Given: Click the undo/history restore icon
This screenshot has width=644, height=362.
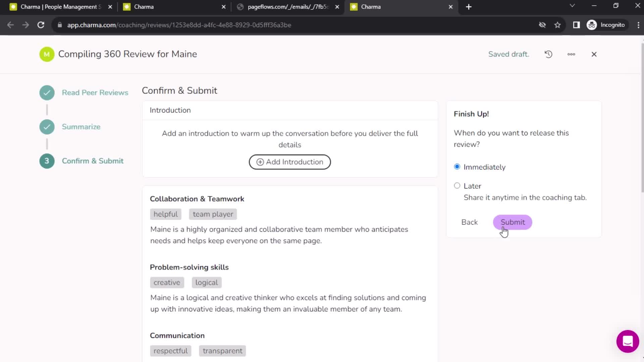Looking at the screenshot, I should (x=548, y=54).
